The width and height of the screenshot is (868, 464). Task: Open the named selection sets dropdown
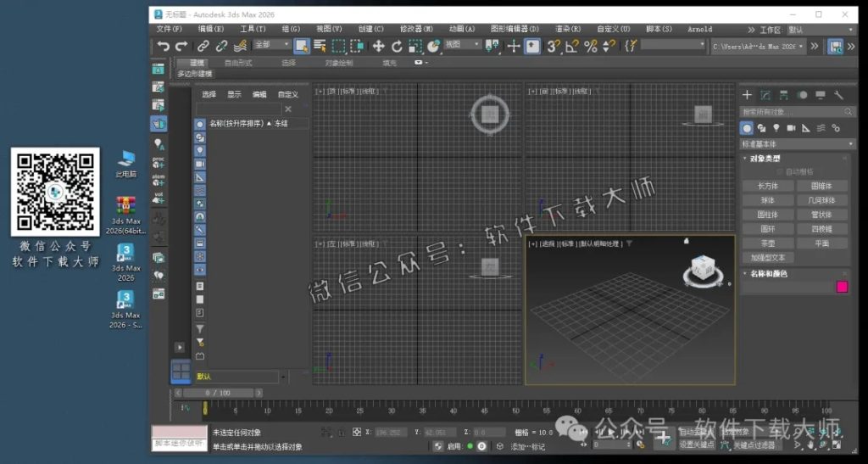(673, 44)
